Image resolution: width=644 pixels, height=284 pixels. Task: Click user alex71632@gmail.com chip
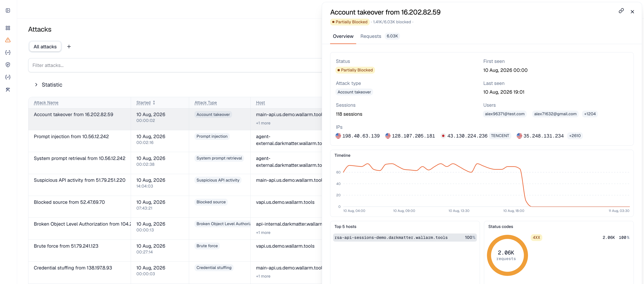(555, 114)
